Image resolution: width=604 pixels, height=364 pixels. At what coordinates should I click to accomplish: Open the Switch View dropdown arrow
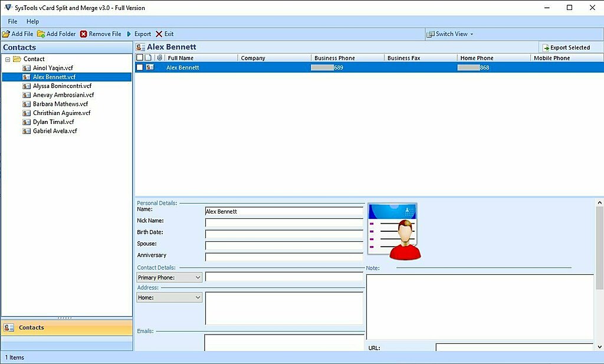pos(471,34)
